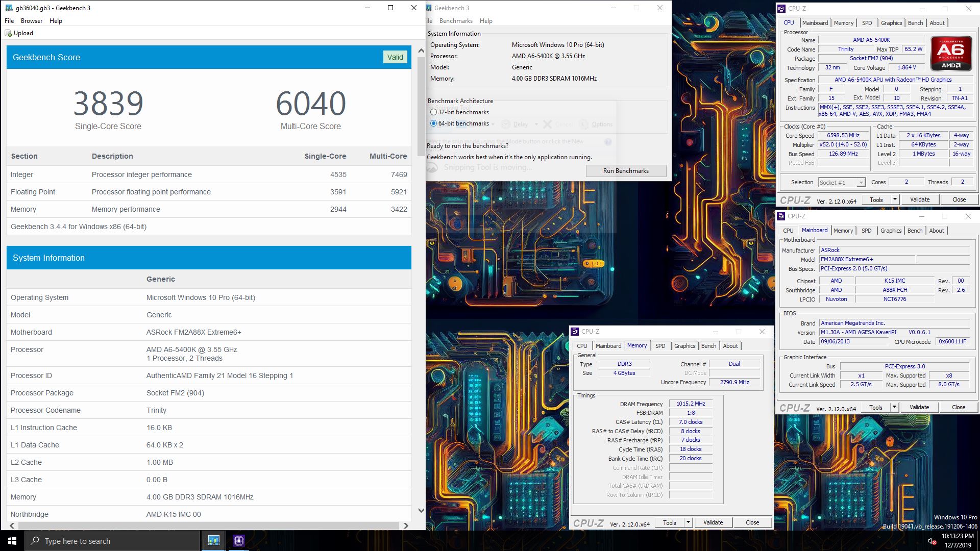Click the DRAM Frequency value 1015.2 MHz
980x551 pixels.
click(x=691, y=404)
